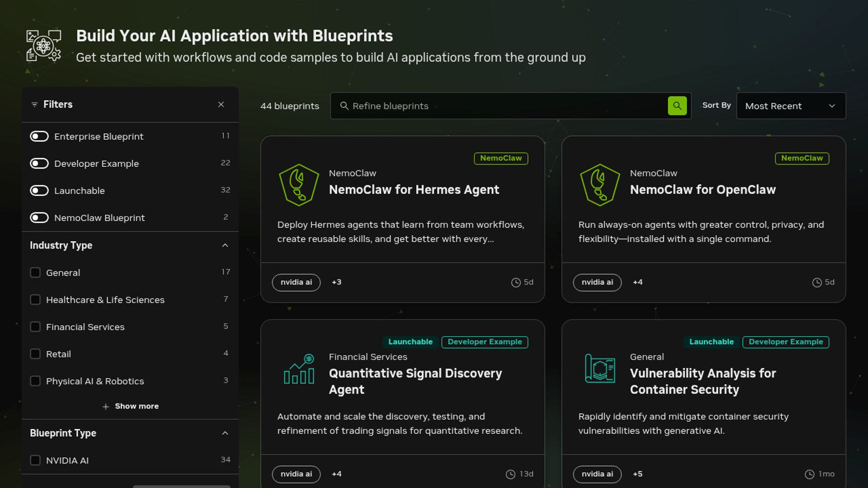868x488 pixels.
Task: Click Launchable badge on Vulnerability Analysis card
Action: point(712,342)
